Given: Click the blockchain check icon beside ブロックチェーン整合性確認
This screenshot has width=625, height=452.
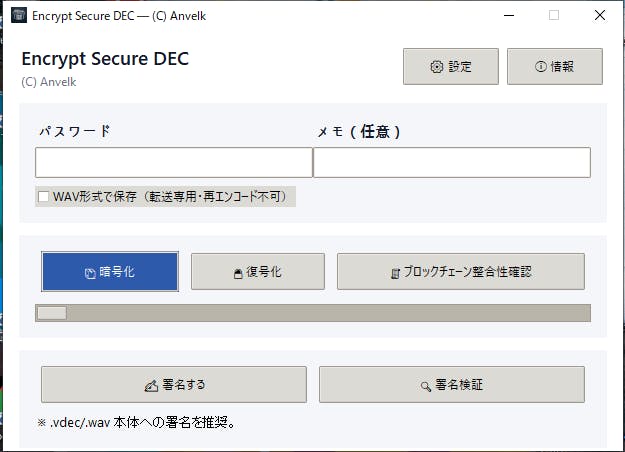Looking at the screenshot, I should coord(395,272).
